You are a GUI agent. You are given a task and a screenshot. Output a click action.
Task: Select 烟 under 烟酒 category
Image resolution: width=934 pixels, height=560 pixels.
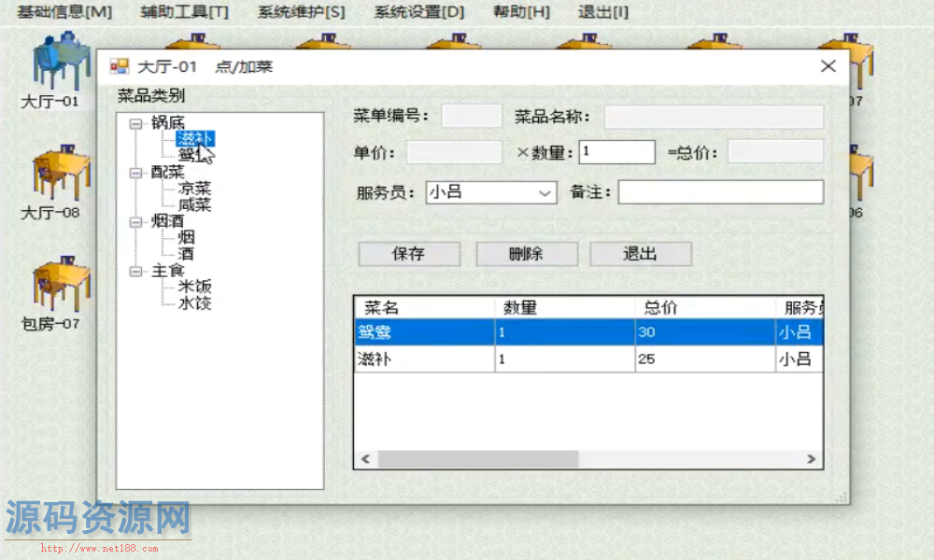(186, 237)
